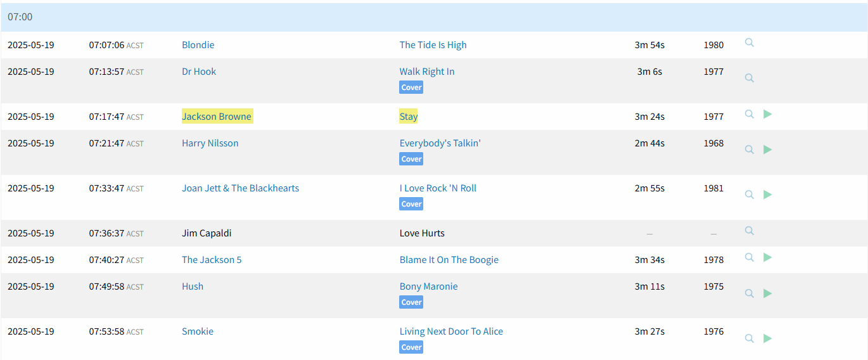Click the highlighted Jackson Browne link
Viewport: 868px width, 360px height.
click(217, 117)
